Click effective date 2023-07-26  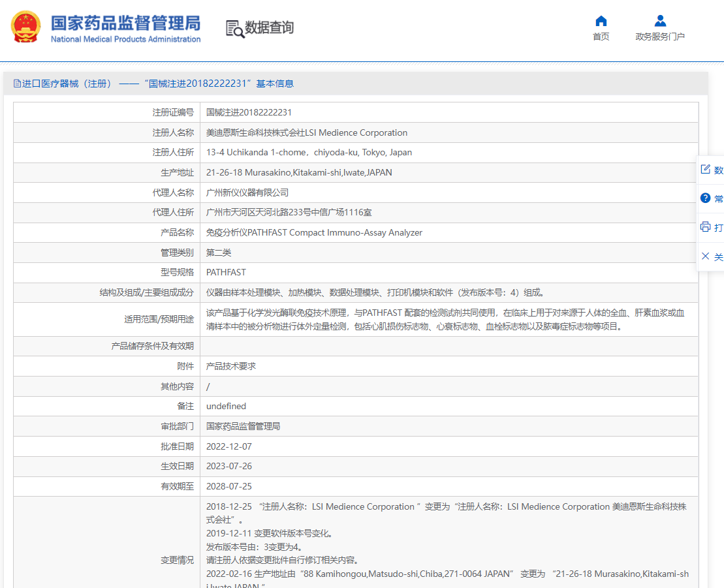click(229, 466)
